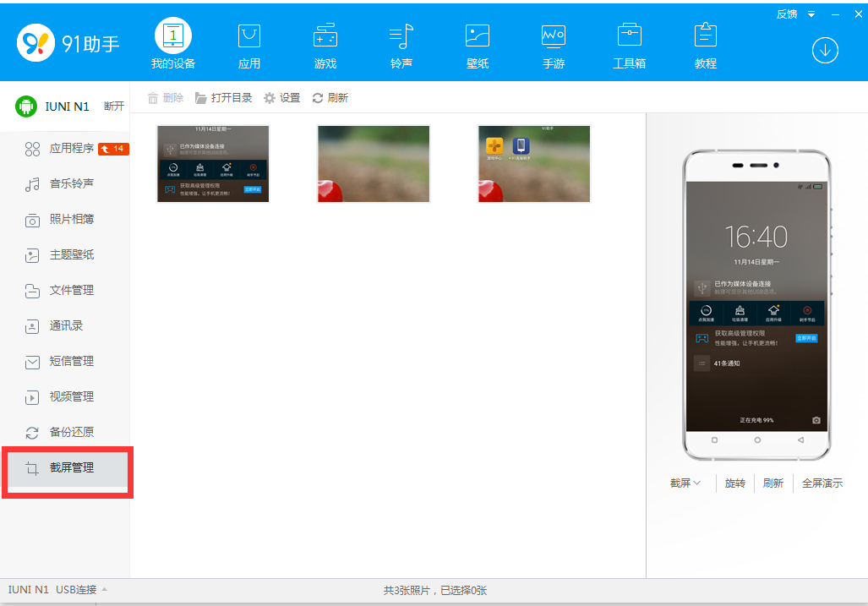Open 照片相簿 photo albums
Image resolution: width=868 pixels, height=606 pixels.
(x=65, y=219)
